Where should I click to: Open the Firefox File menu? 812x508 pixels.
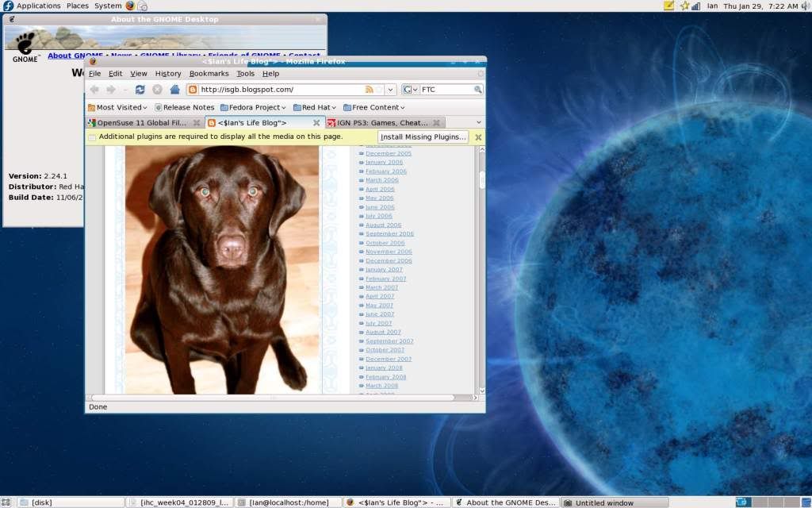tap(95, 74)
